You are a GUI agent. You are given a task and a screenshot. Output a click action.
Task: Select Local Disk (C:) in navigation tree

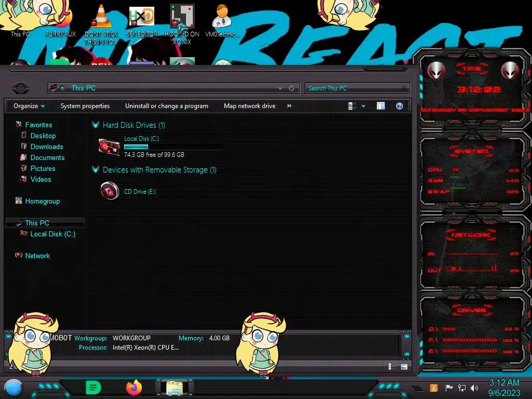coord(53,234)
